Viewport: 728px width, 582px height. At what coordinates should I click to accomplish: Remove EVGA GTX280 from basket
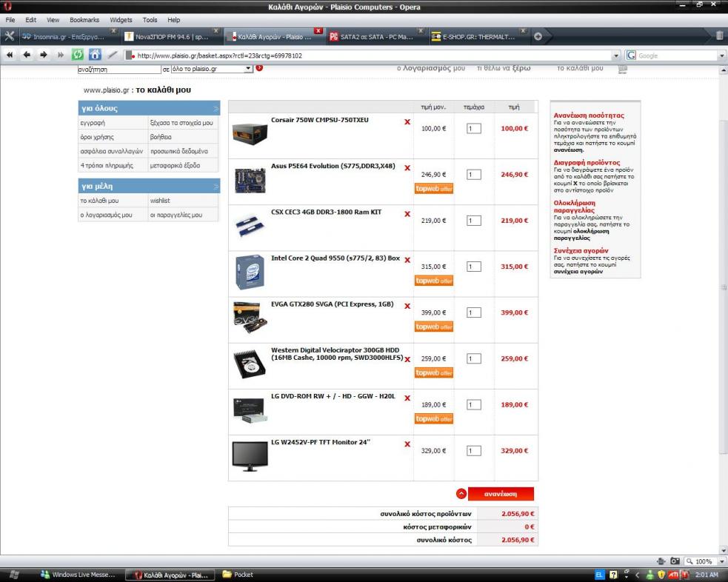tap(407, 306)
